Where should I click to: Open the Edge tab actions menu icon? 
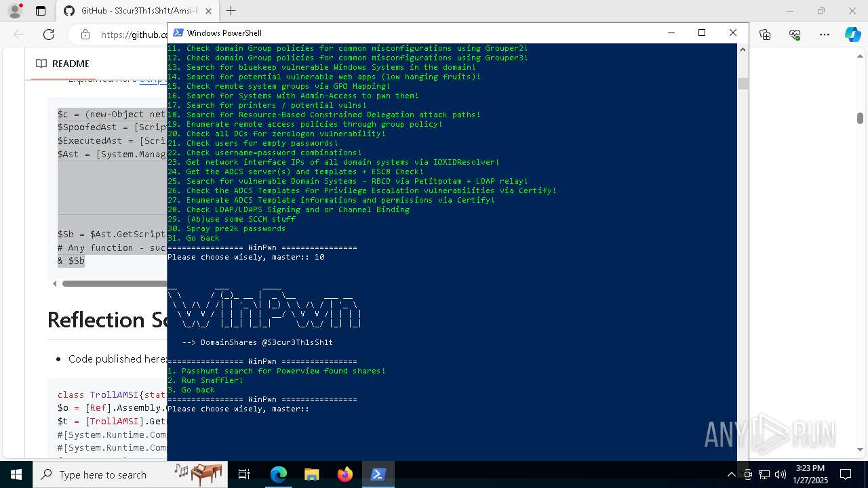(x=41, y=11)
